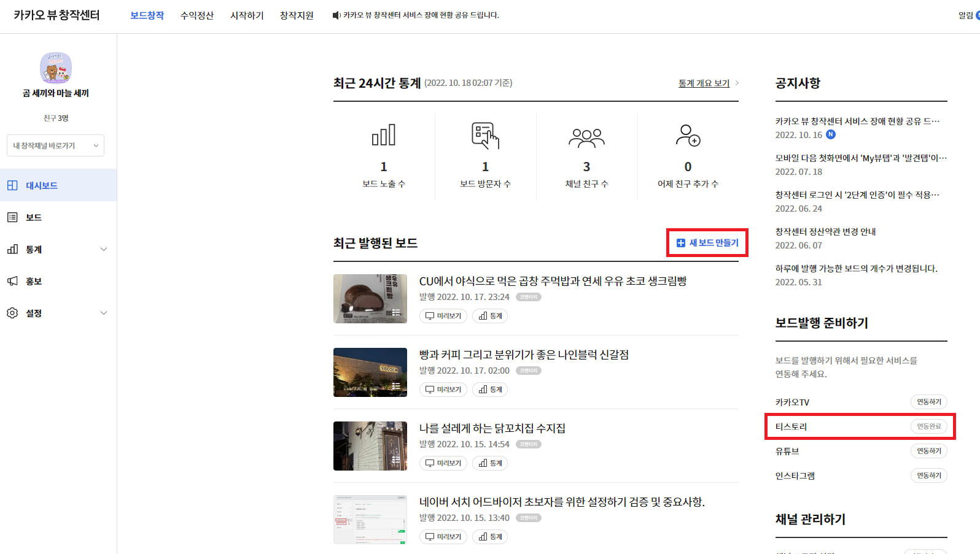Open the My뷰탭 발견탭 notice
Screen dimensions: 980x554
(x=861, y=158)
